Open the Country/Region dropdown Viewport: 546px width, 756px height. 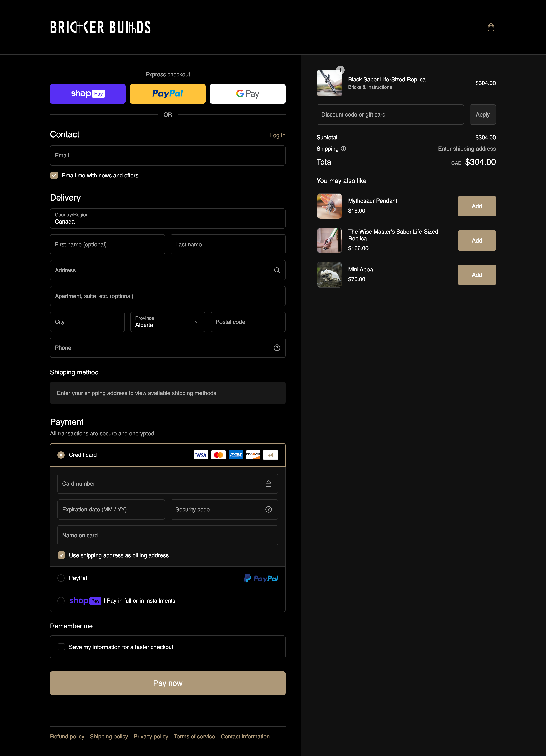pyautogui.click(x=168, y=219)
